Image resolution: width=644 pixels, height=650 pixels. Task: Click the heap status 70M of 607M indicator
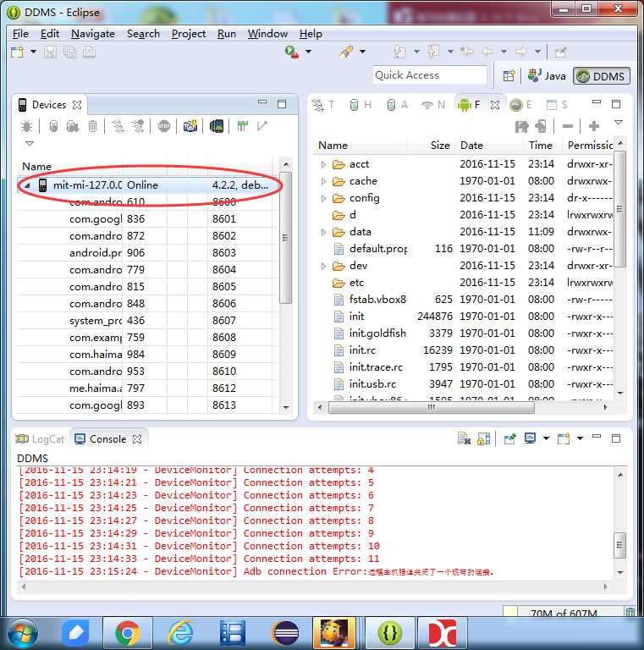pos(563,612)
